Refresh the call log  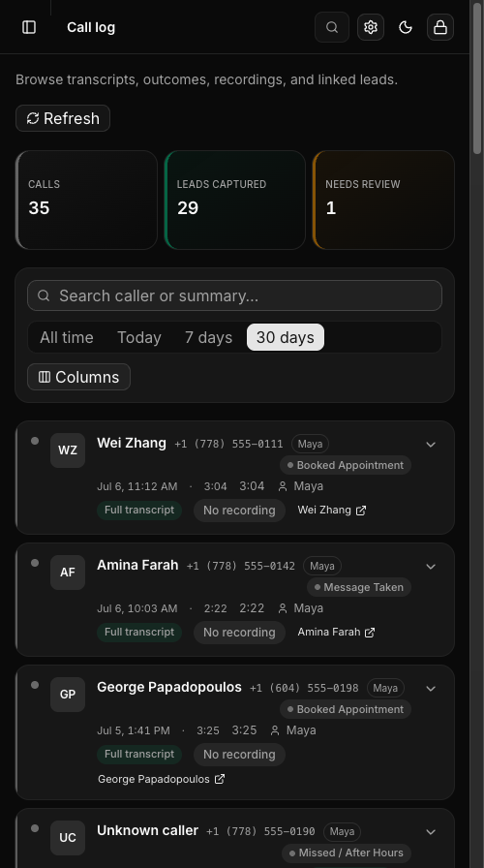(63, 118)
